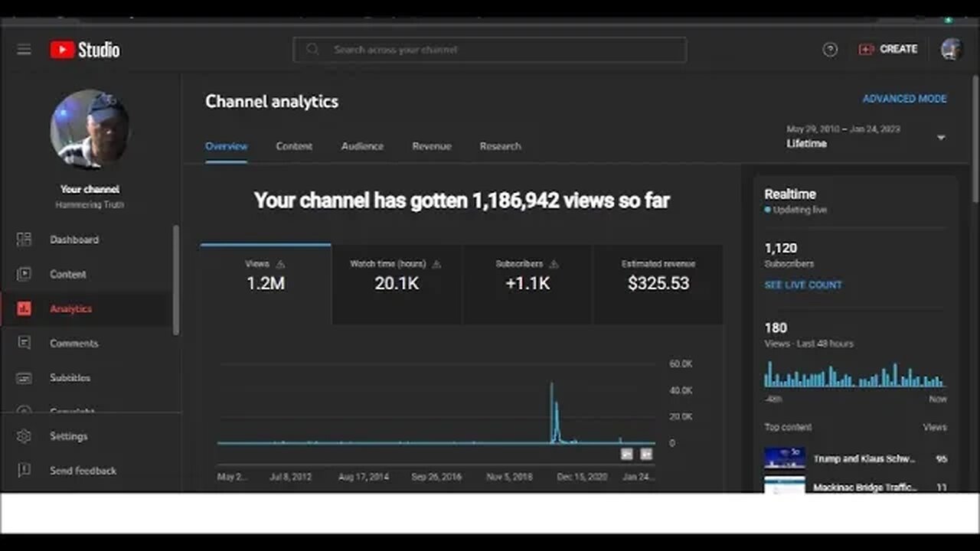Screen dimensions: 980x551
Task: Click the Hammering Truth channel name
Action: [x=90, y=205]
